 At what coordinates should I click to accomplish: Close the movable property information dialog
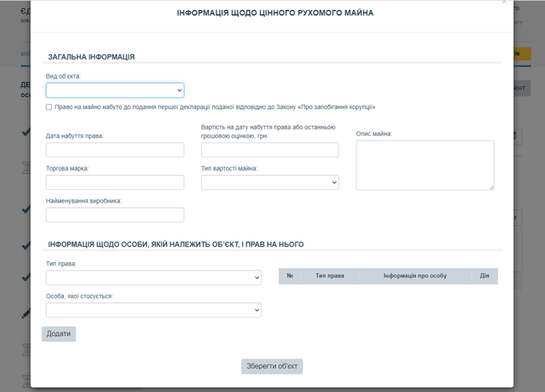click(504, 3)
